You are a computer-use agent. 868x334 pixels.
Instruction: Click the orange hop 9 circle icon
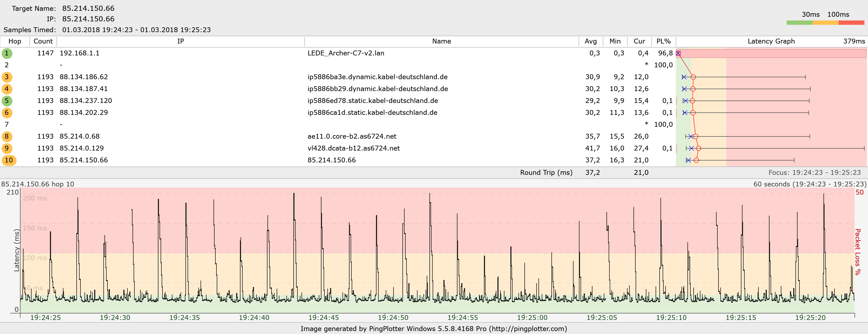tap(7, 148)
